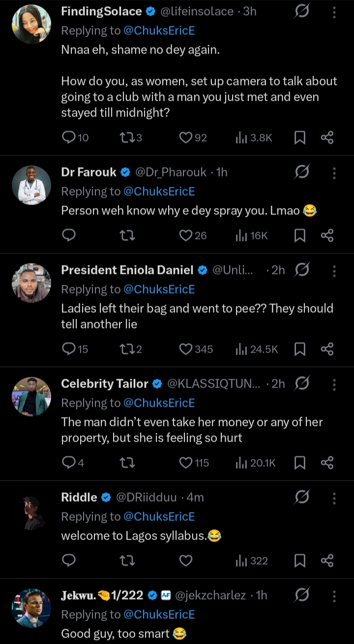Open Grok icon on Riddle's reply
Screen dimensions: 354x644
tap(301, 498)
